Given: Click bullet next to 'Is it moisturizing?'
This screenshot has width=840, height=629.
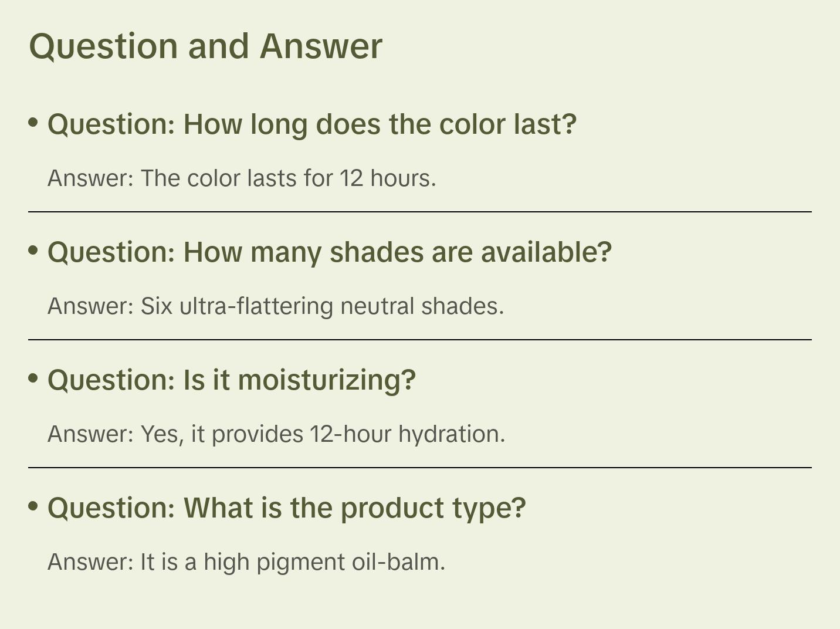Looking at the screenshot, I should tap(33, 378).
